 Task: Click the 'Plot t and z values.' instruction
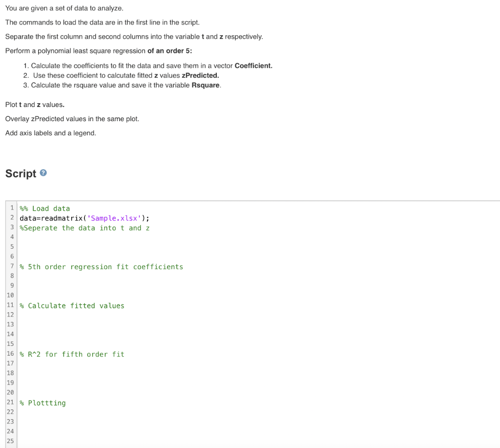[x=35, y=105]
